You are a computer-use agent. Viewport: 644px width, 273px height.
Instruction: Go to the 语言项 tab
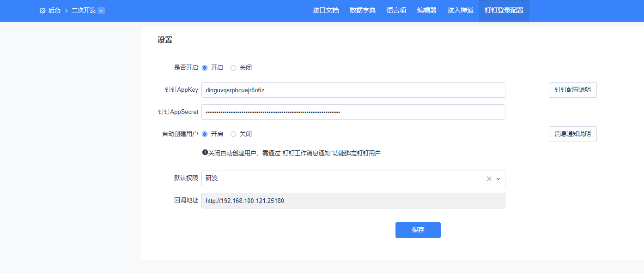pos(396,11)
